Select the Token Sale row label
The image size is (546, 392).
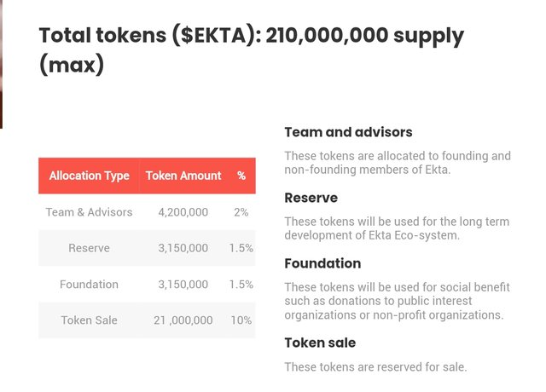89,320
